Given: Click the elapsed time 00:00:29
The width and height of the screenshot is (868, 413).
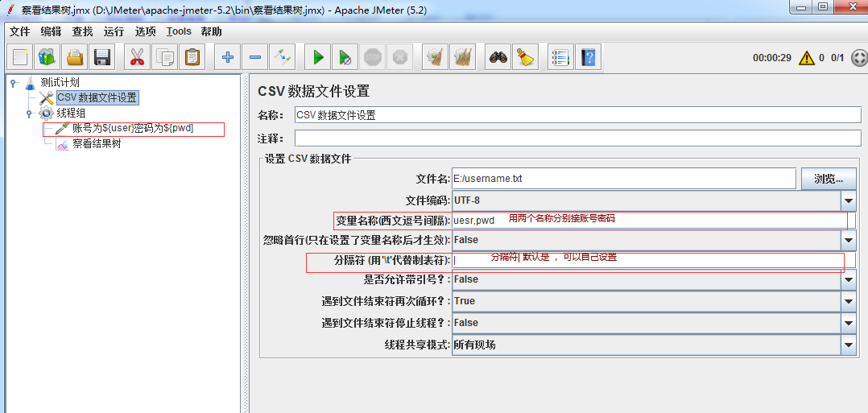Looking at the screenshot, I should pos(771,58).
